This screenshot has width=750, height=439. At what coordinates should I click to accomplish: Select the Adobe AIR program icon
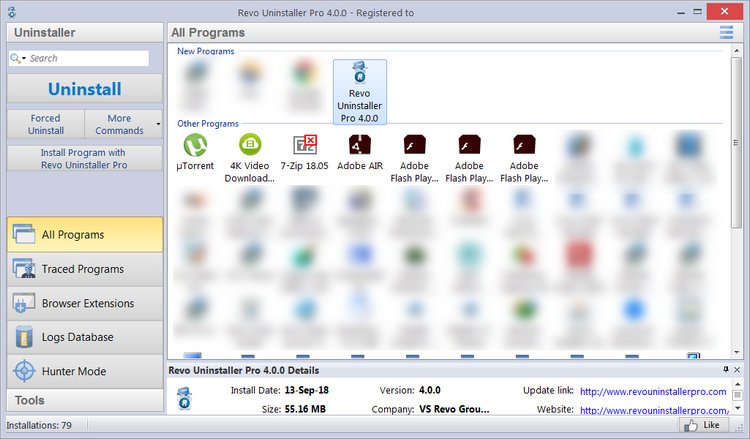(x=360, y=145)
